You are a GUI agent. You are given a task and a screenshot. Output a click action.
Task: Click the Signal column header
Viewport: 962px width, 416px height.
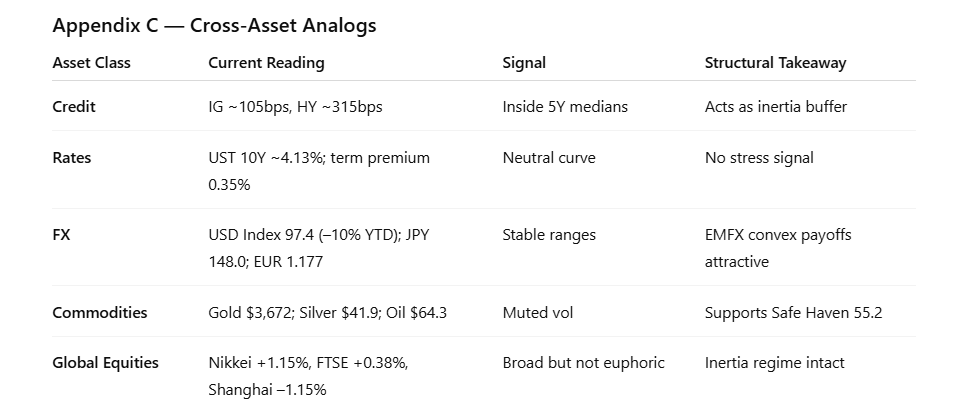click(x=524, y=63)
